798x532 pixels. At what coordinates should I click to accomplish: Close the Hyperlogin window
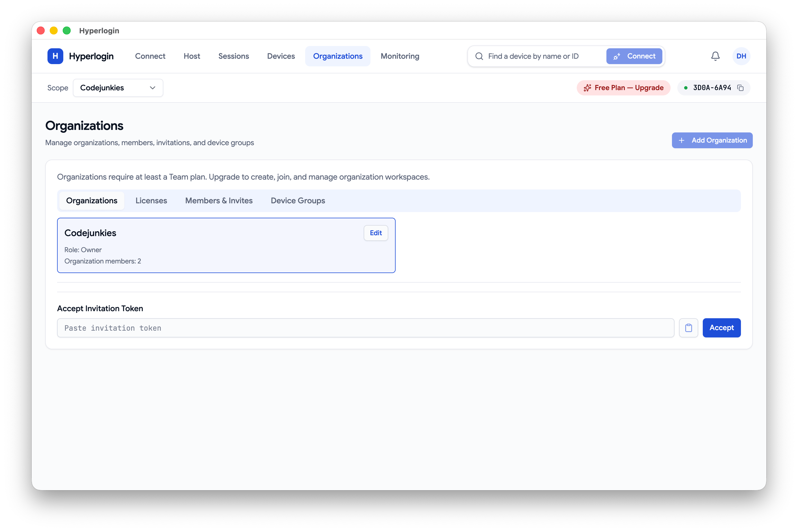pos(41,30)
